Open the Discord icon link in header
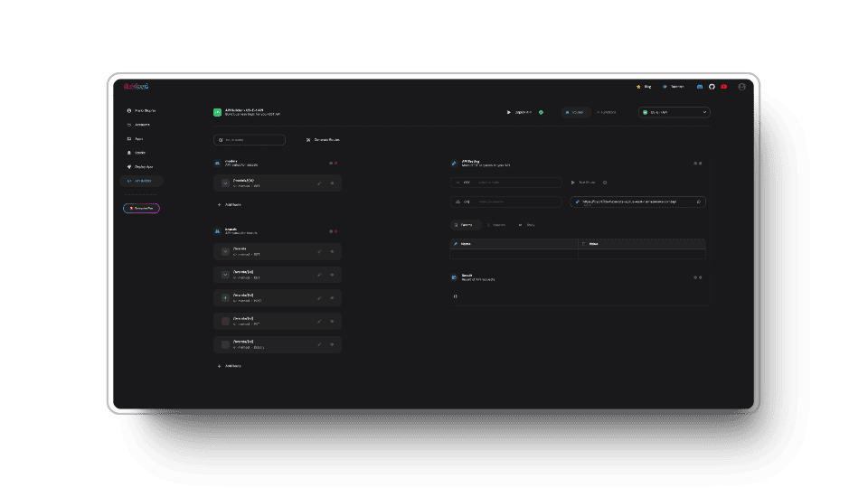 click(700, 87)
